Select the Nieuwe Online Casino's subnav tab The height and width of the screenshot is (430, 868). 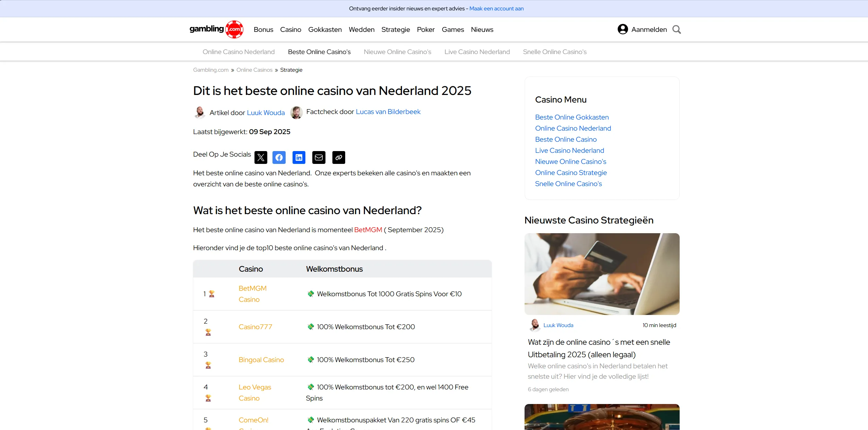397,52
